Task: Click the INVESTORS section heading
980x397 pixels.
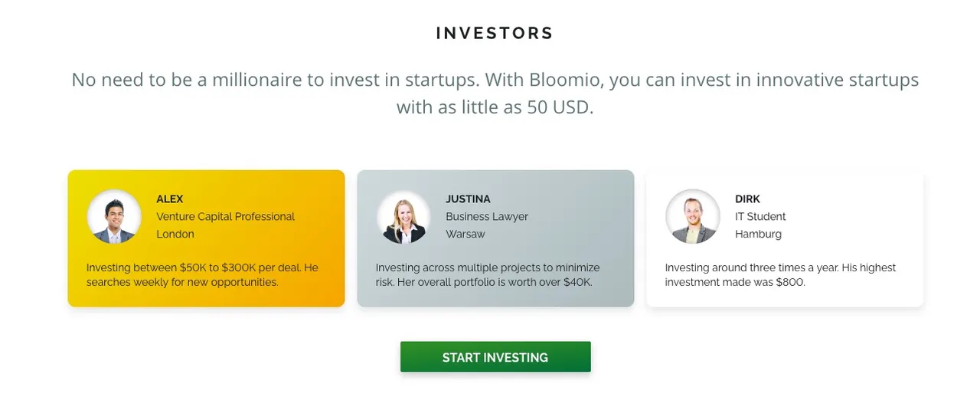Action: (x=495, y=33)
